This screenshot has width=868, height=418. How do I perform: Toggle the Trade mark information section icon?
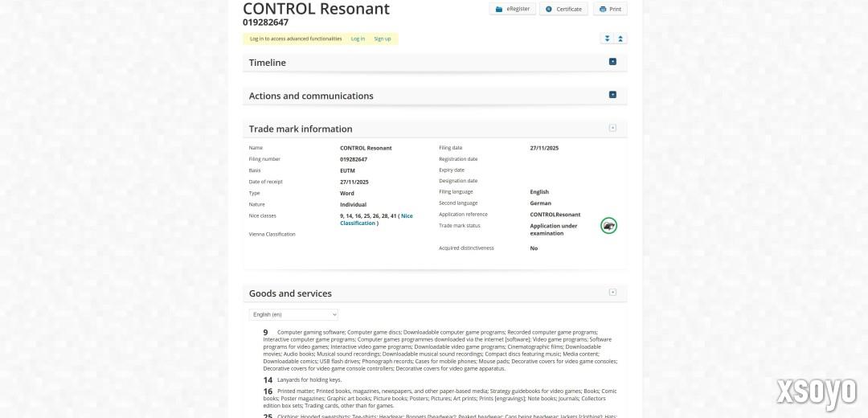(612, 128)
